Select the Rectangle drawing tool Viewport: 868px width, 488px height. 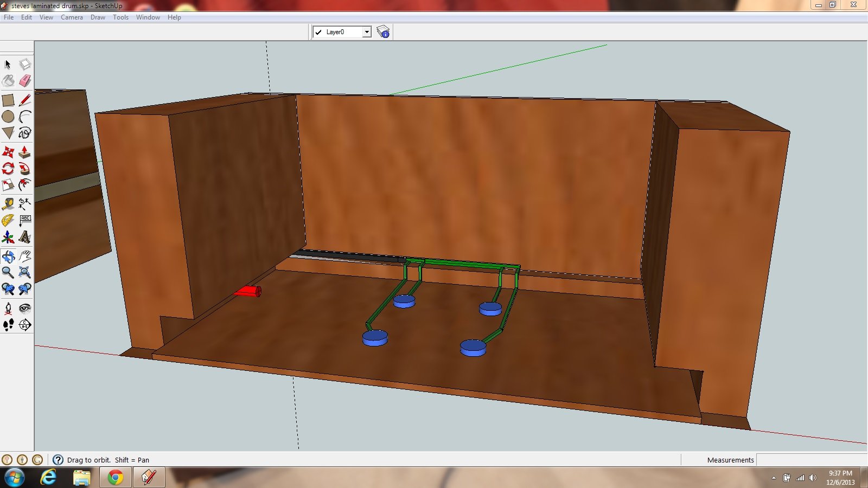coord(8,100)
